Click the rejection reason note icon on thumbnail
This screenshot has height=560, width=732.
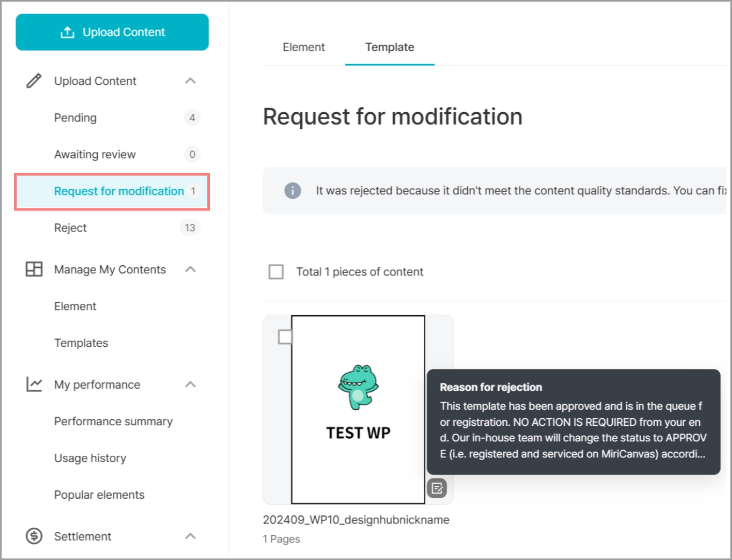pos(437,488)
